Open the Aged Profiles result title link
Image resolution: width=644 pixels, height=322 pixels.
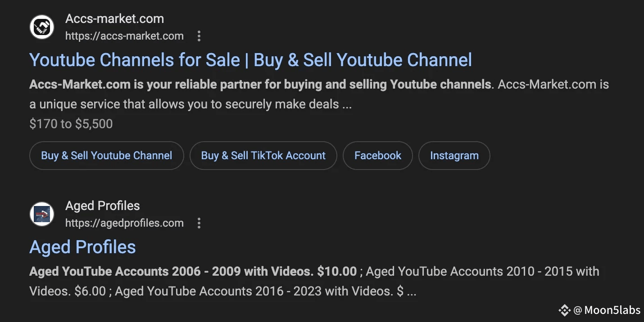[82, 247]
